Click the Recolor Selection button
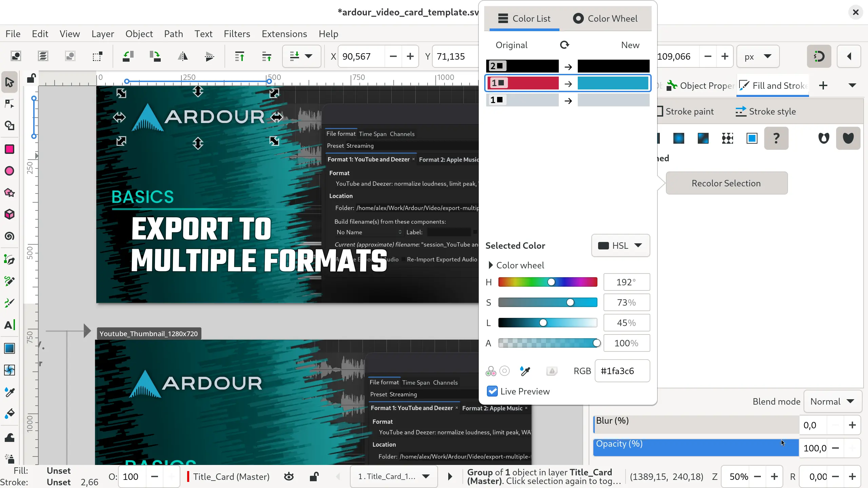The image size is (868, 488). (x=727, y=183)
